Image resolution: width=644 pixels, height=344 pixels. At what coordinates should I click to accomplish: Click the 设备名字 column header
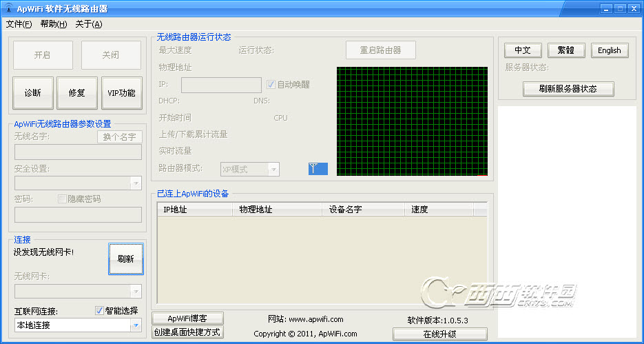pos(364,210)
